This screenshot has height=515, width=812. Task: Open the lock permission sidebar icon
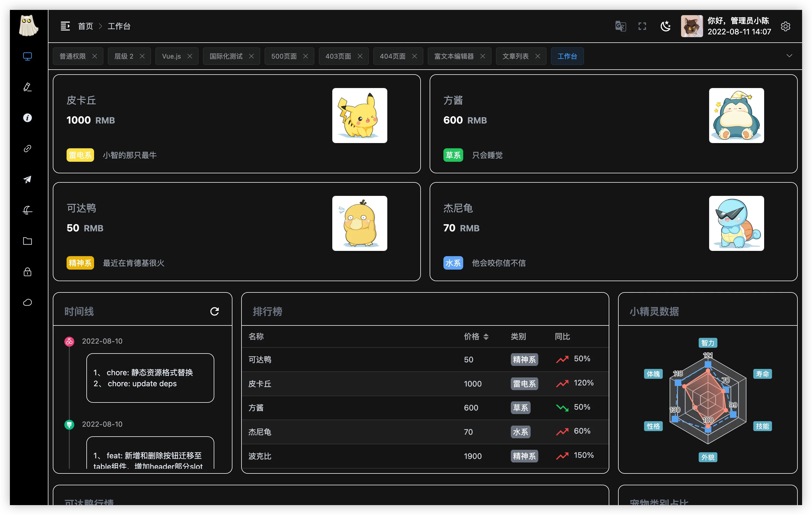[27, 272]
